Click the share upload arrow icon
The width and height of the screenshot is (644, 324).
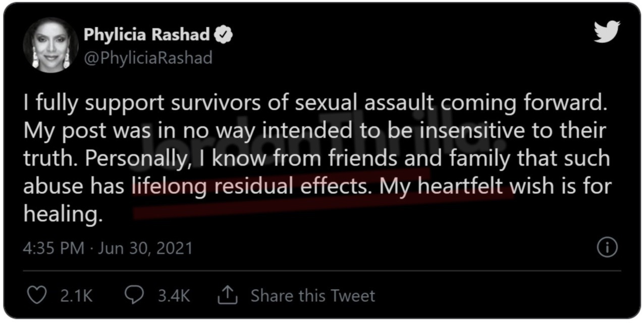[x=228, y=295]
